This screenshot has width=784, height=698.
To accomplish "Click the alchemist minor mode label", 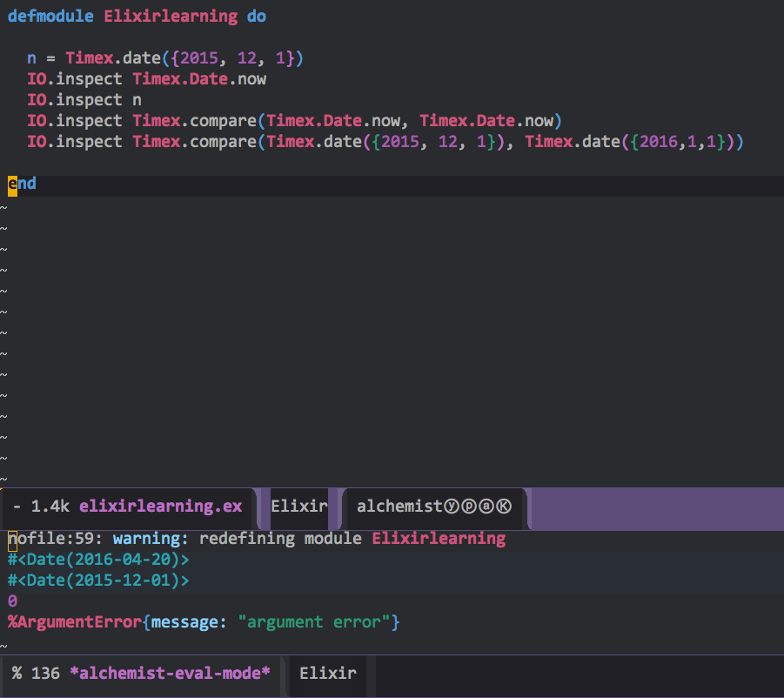I will [400, 506].
